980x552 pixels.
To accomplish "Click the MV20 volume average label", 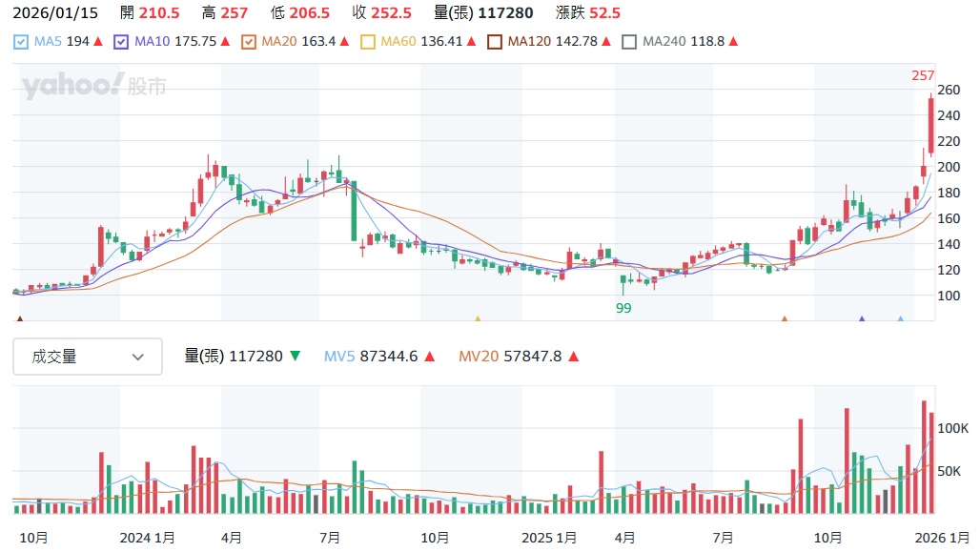I will (x=481, y=357).
